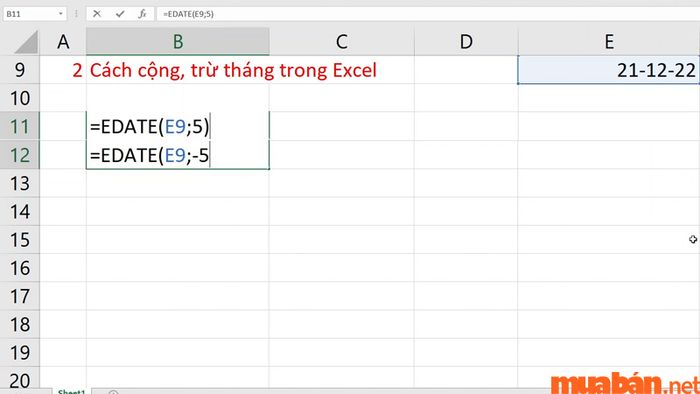
Task: Click cell with date 21-12-22
Action: (609, 70)
